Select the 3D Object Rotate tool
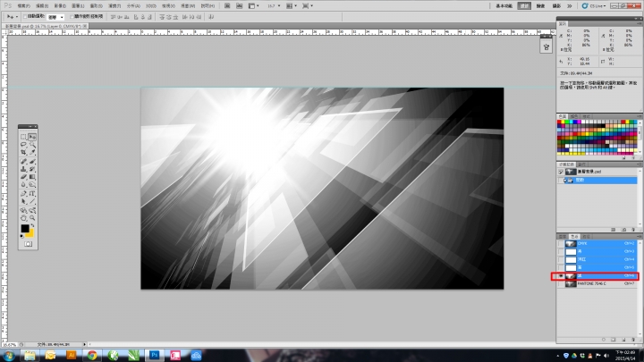This screenshot has height=362, width=644. [24, 210]
